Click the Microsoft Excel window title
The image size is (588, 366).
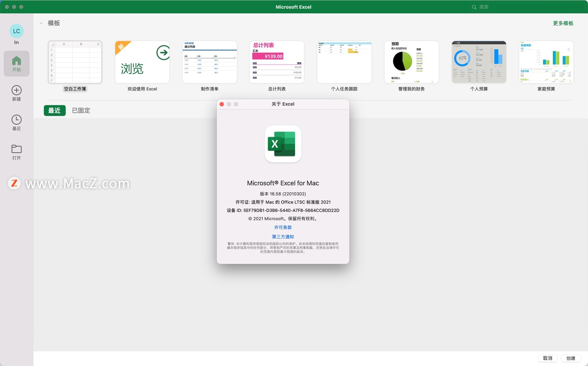tap(293, 7)
